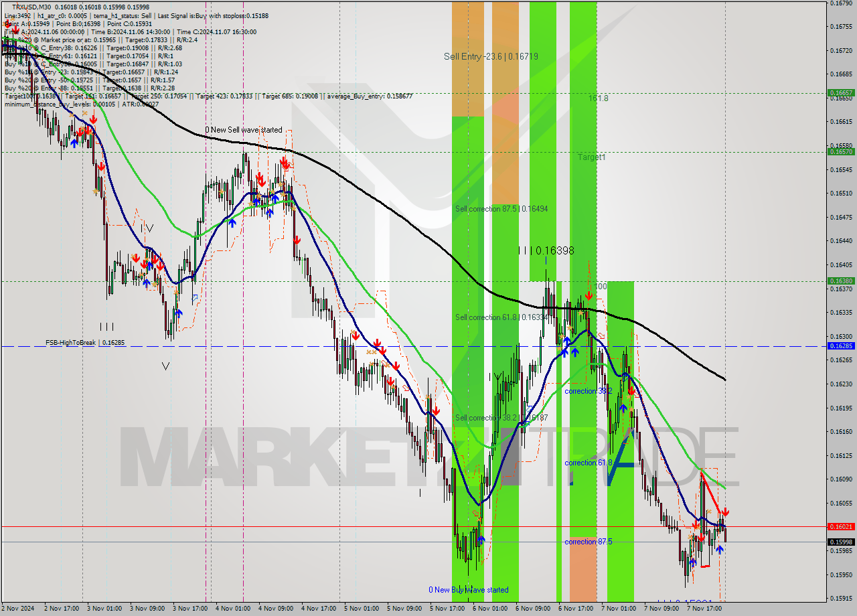Viewport: 857px width, 616px height.
Task: Click the '161.8' Fibonacci level label
Action: (598, 98)
